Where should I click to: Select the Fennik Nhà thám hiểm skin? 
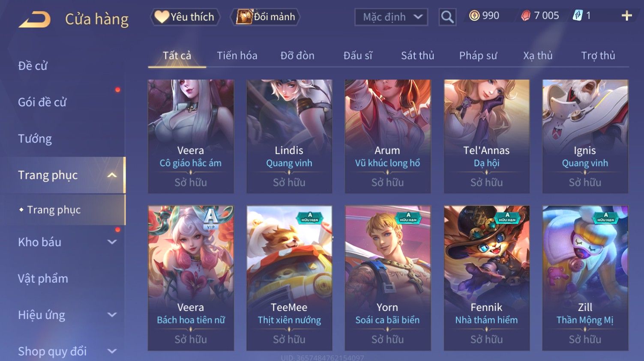[486, 278]
